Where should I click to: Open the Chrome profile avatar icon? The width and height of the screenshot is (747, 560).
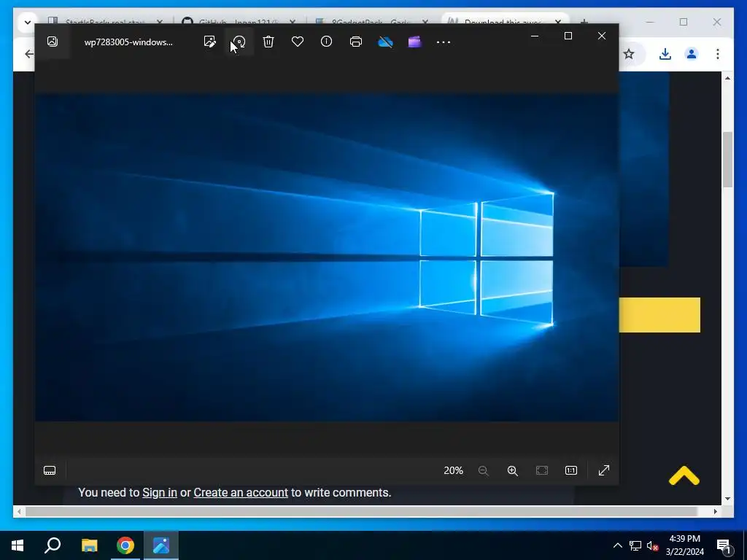[x=692, y=54]
